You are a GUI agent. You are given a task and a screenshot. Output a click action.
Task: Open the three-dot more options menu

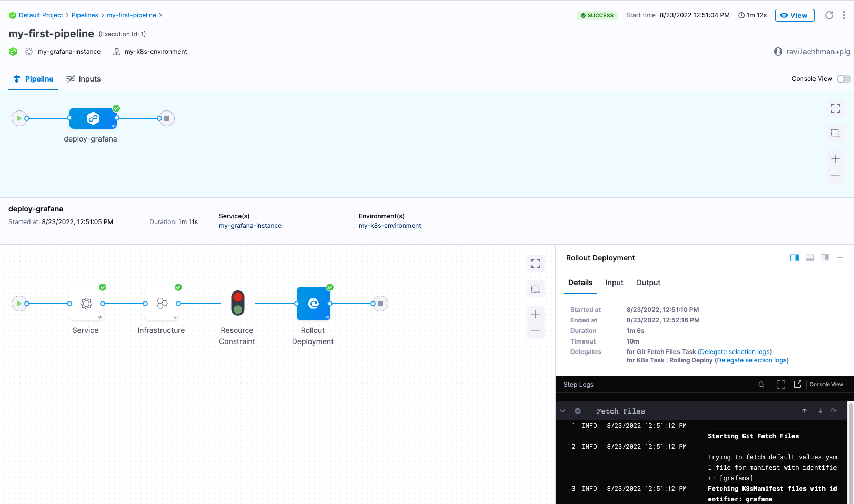point(844,15)
